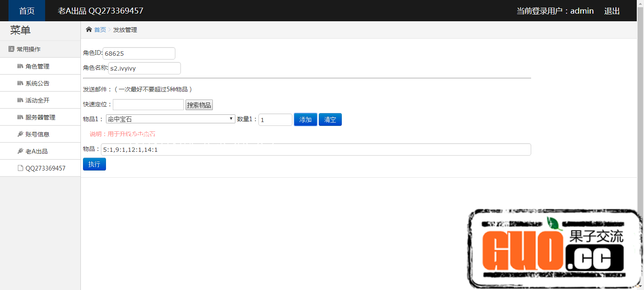This screenshot has width=644, height=290.
Task: Open the 首页 tab in the top bar
Action: pyautogui.click(x=27, y=11)
